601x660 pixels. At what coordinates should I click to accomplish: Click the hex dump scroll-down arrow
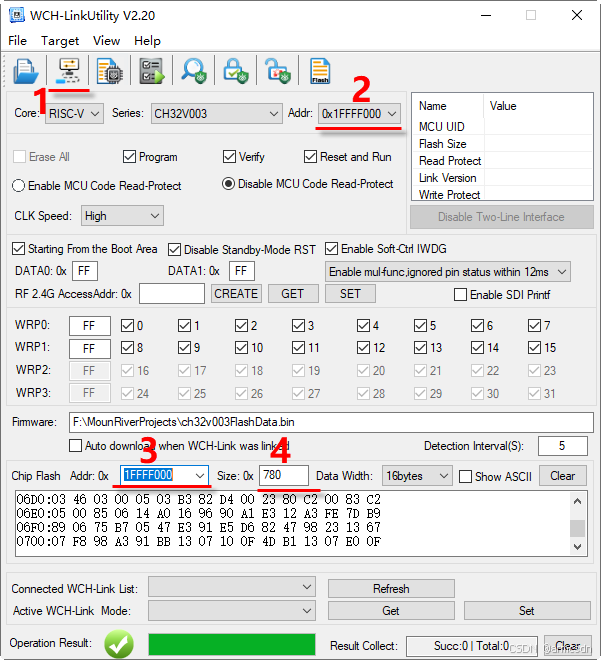pyautogui.click(x=577, y=547)
